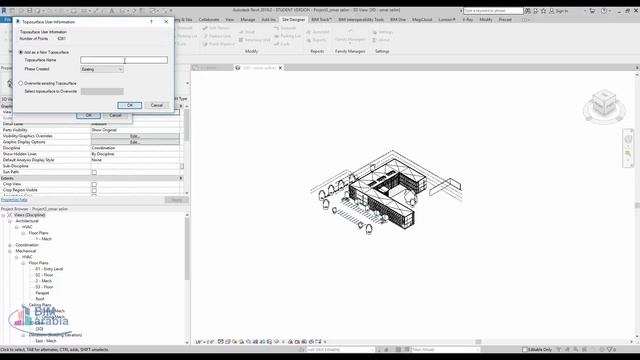Open the Autodesk App Store cart icon
This screenshot has width=640, height=360.
[x=592, y=11]
